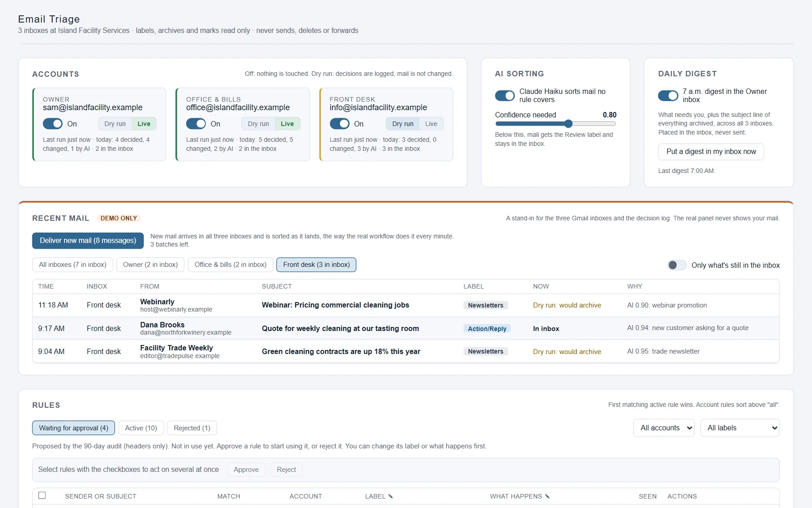Click the pencil icon beside WHAT HAPPENS header

547,496
